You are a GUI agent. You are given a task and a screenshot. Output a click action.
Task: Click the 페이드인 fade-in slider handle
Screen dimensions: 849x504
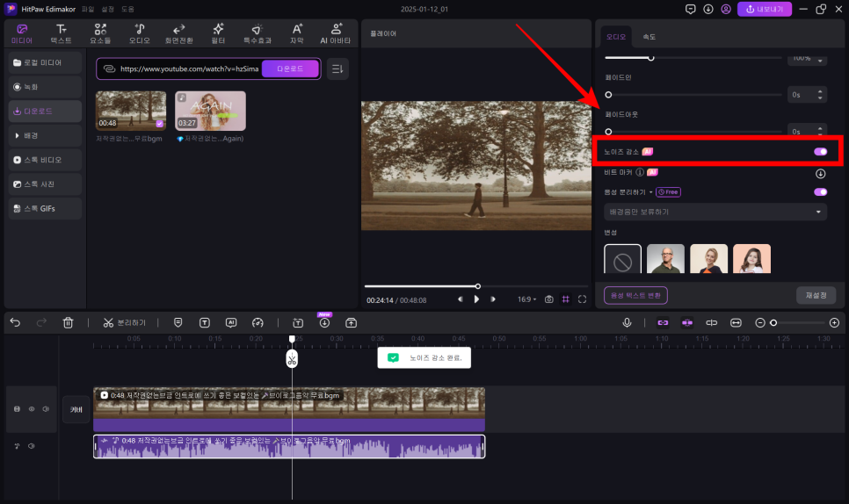(x=608, y=95)
